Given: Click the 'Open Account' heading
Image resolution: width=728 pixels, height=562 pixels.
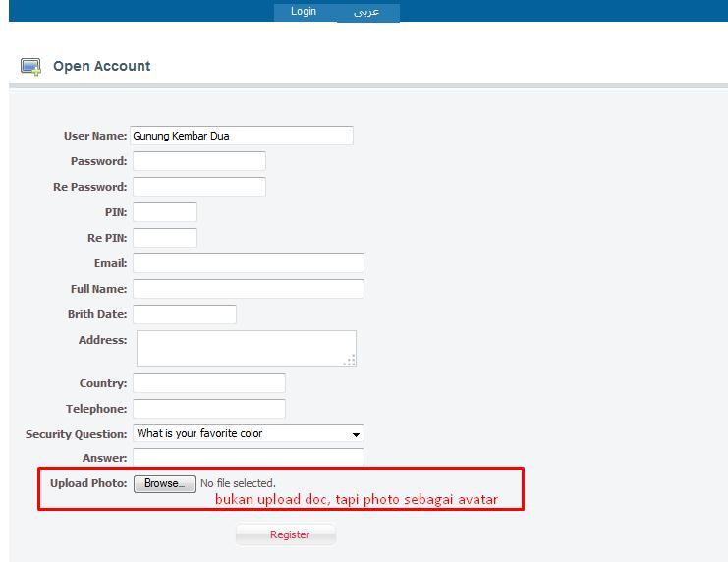Looking at the screenshot, I should pos(101,66).
